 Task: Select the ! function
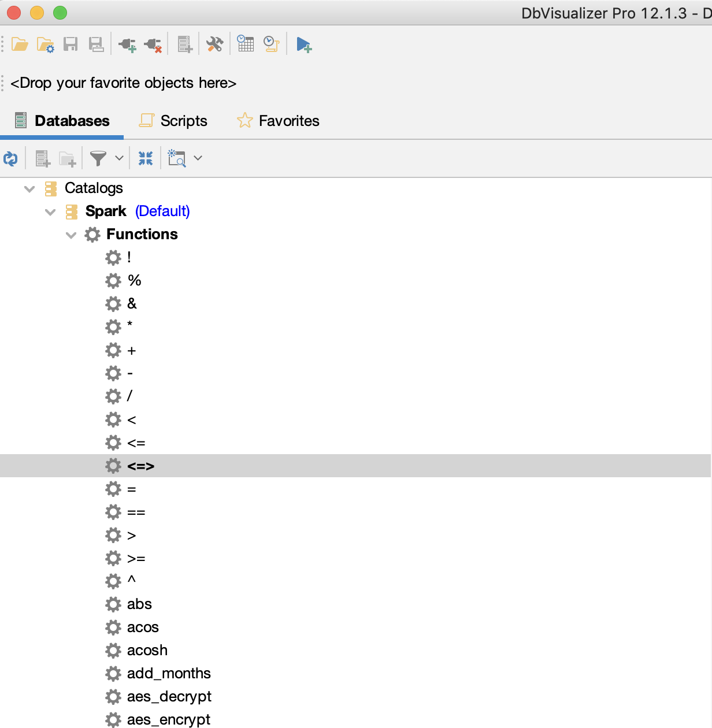(129, 257)
